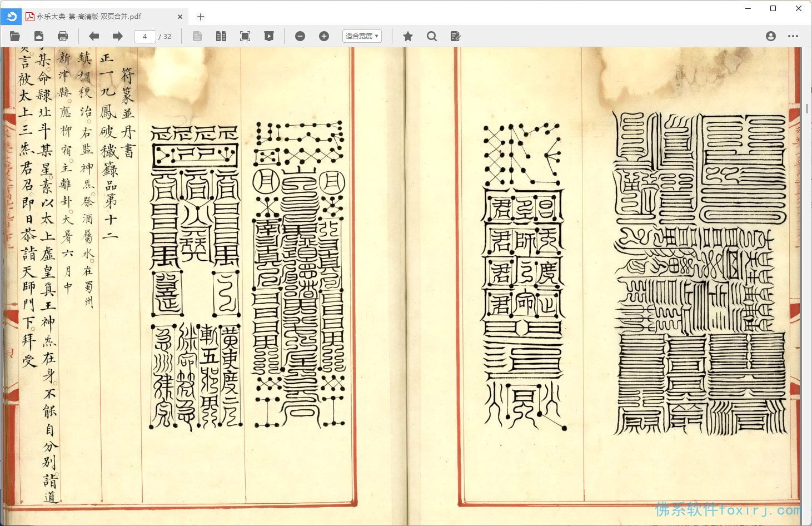Zoom out with the minus button
The width and height of the screenshot is (812, 526).
click(300, 36)
